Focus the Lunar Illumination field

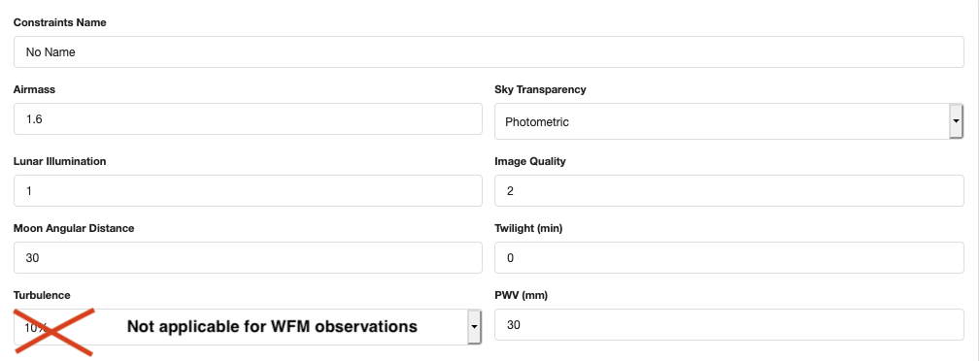(248, 190)
